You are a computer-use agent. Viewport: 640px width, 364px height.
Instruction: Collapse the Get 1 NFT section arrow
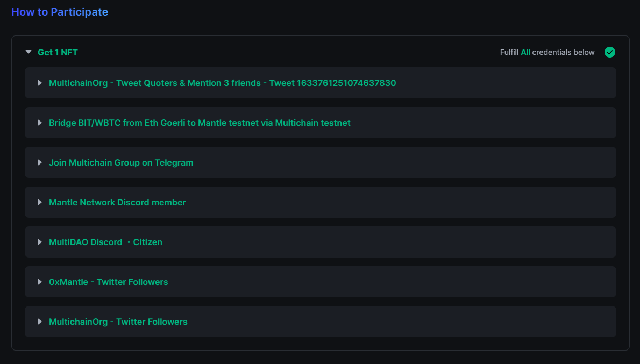point(29,52)
